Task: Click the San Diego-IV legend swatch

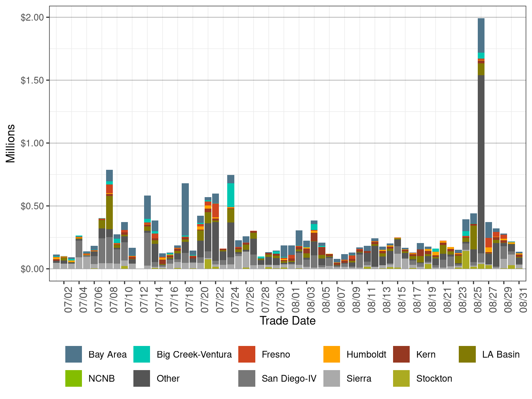Action: 247,378
